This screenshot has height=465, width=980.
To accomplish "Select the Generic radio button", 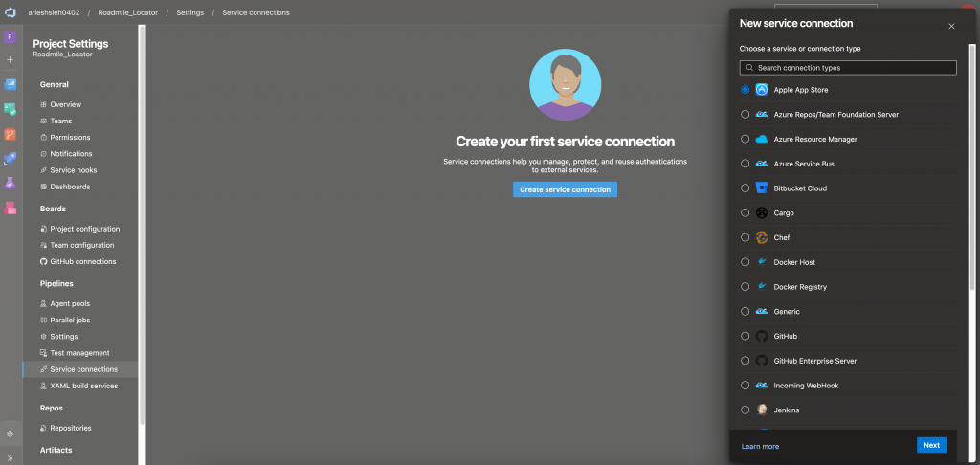I will [745, 311].
